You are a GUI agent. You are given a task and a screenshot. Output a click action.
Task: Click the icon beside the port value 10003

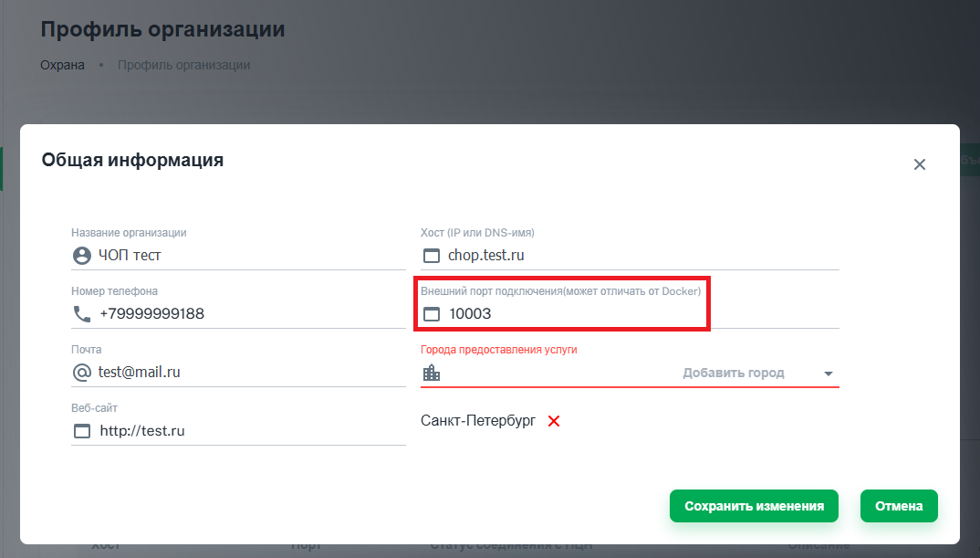click(432, 314)
